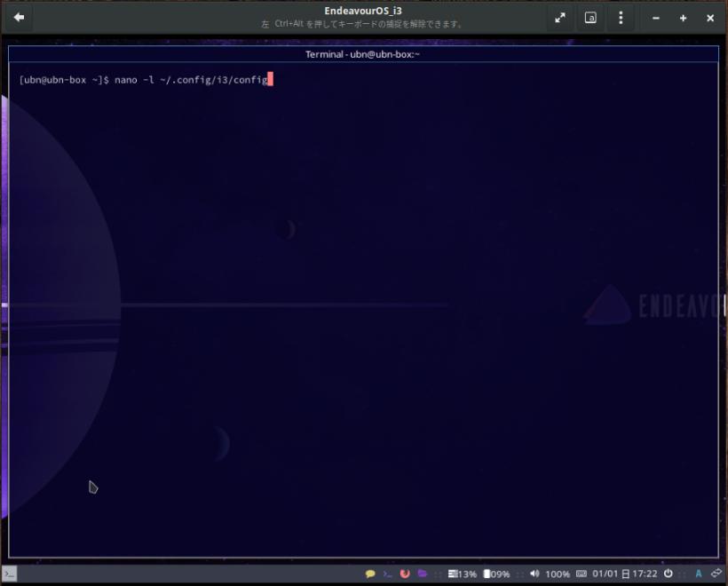This screenshot has height=586, width=728.
Task: Click the blue 'A' input method tray icon
Action: (699, 574)
